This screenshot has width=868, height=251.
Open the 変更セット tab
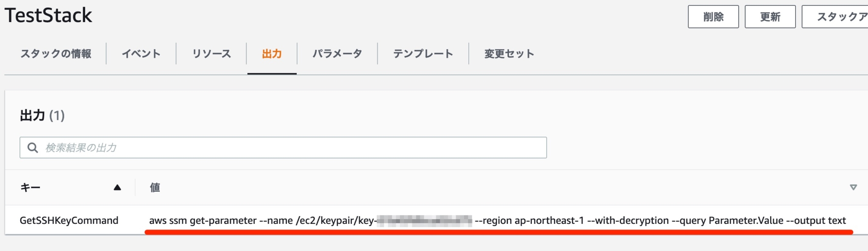pos(508,54)
